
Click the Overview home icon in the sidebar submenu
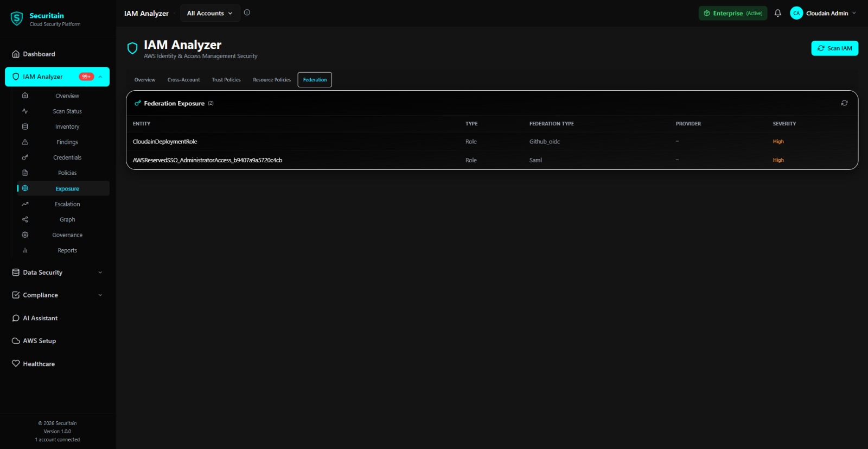coord(25,96)
